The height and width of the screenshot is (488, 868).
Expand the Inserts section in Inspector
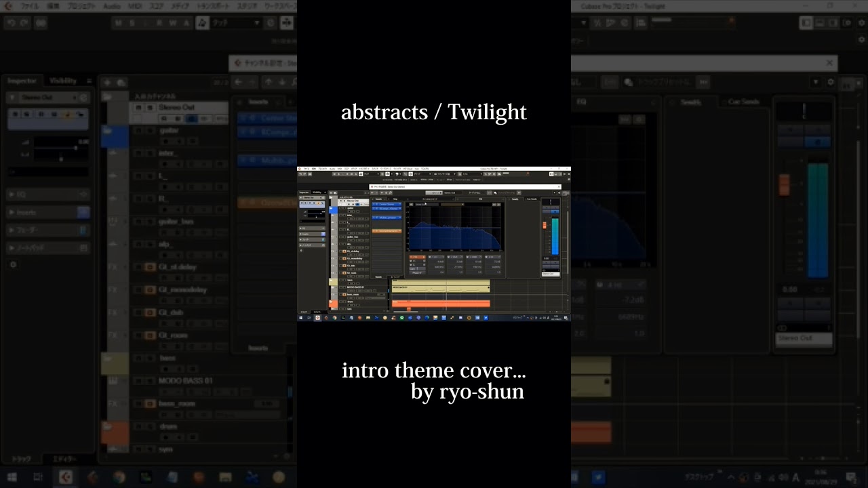click(x=47, y=212)
